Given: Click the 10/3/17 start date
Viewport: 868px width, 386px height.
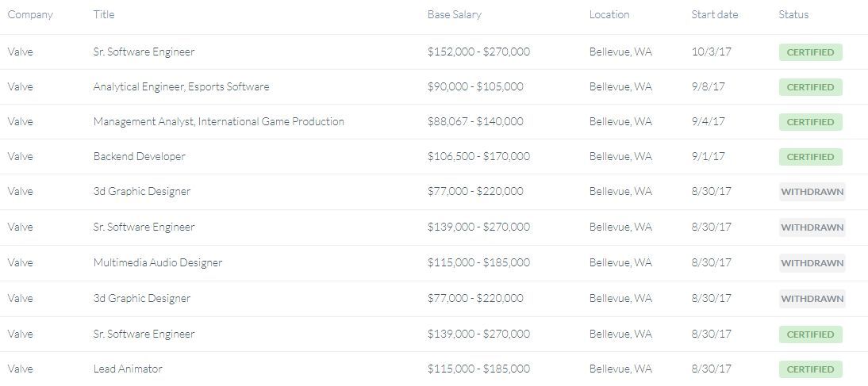Looking at the screenshot, I should coord(709,52).
